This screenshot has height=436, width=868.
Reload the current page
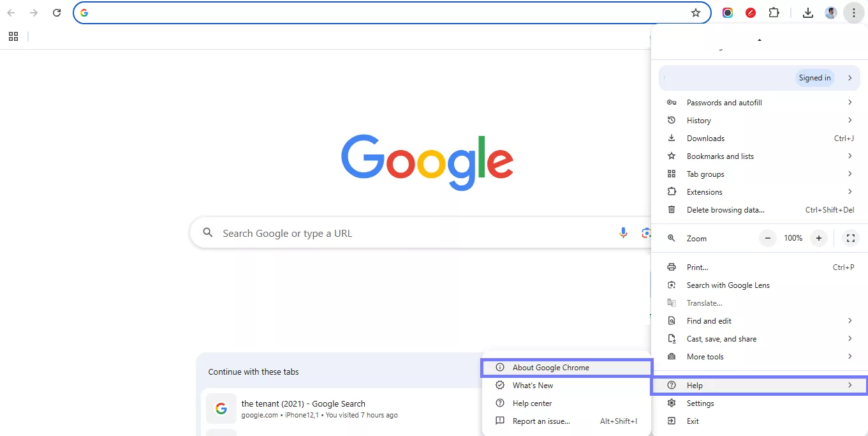click(56, 12)
